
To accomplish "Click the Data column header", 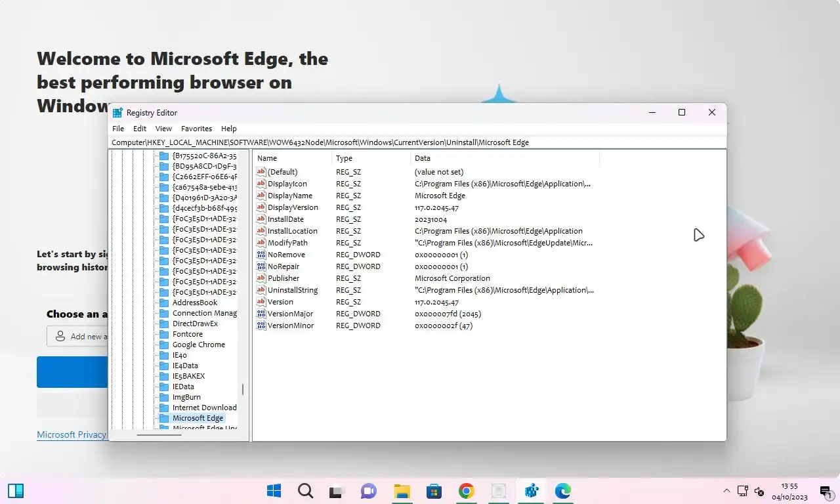I will point(505,158).
